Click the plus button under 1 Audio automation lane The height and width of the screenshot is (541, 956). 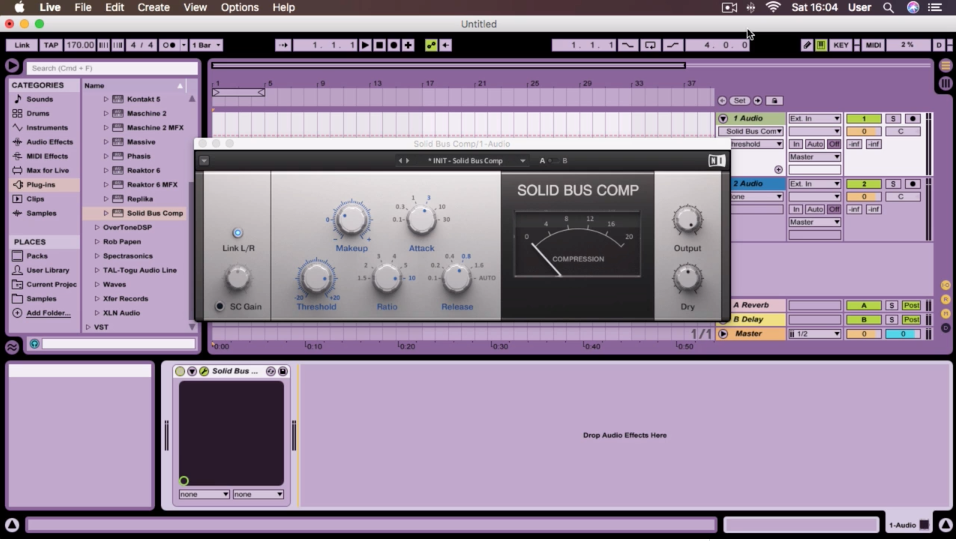pos(778,170)
